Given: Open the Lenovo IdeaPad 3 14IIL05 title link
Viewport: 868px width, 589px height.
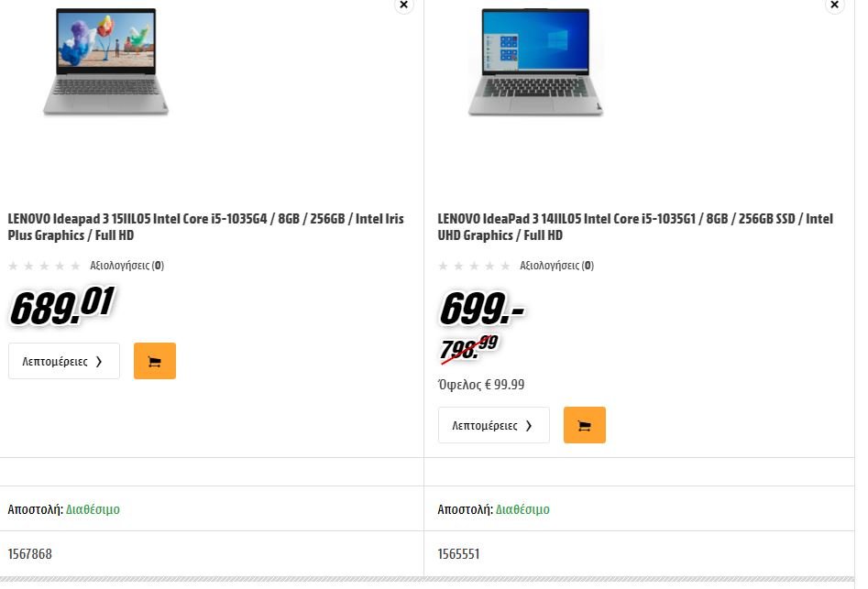Looking at the screenshot, I should (635, 227).
